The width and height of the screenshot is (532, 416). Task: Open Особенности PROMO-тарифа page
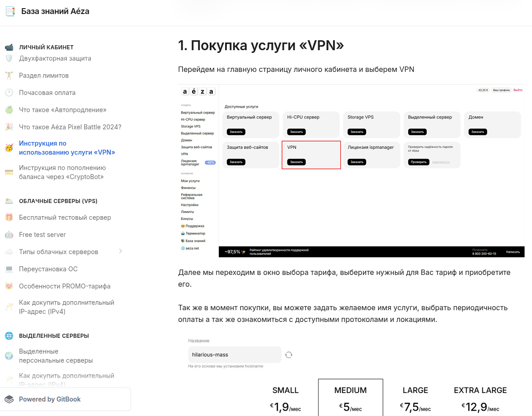pyautogui.click(x=65, y=286)
